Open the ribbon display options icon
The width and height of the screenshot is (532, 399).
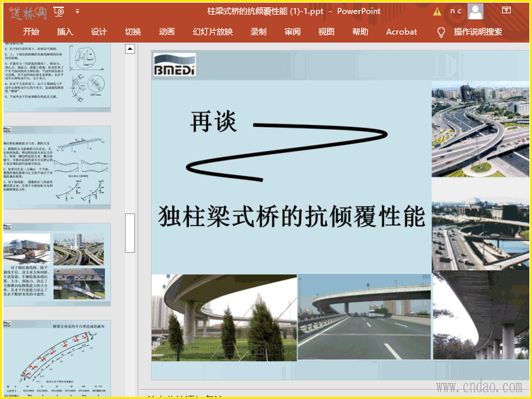(x=506, y=11)
